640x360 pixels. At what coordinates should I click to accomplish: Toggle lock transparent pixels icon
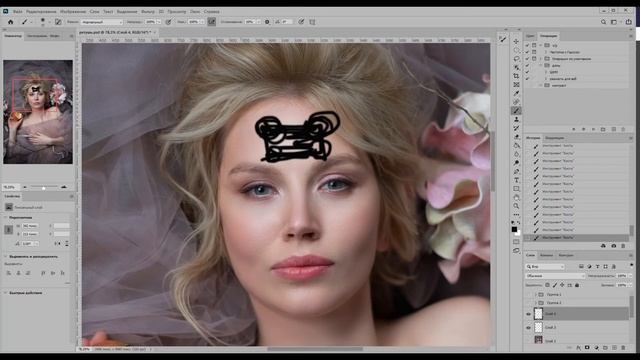click(x=547, y=285)
